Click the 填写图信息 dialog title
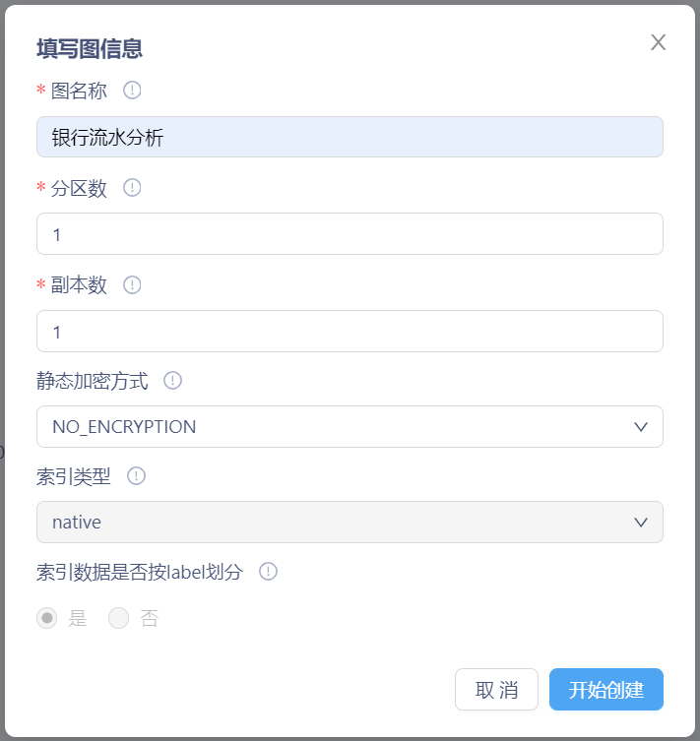 click(x=90, y=48)
